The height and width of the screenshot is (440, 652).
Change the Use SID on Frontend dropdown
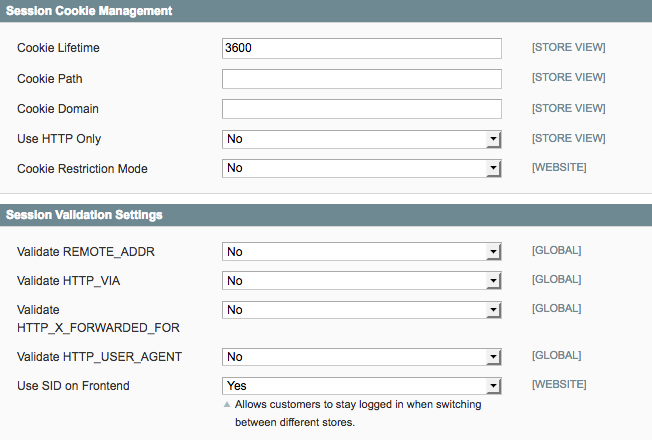pyautogui.click(x=361, y=385)
